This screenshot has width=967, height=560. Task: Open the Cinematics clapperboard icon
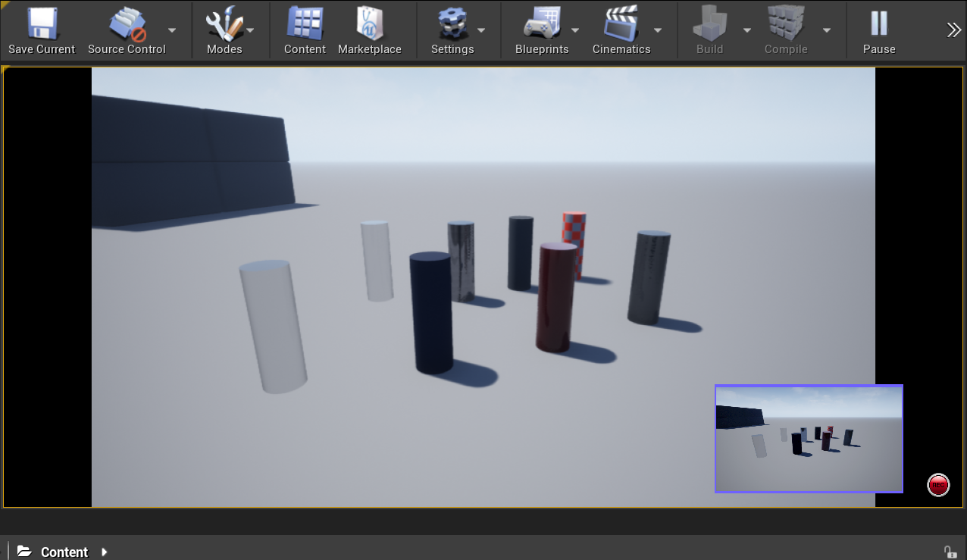[x=621, y=24]
